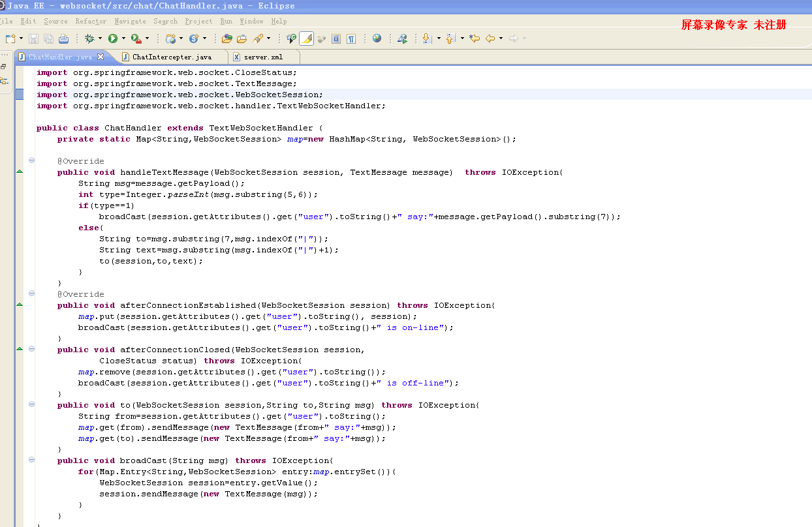Screen dimensions: 812x527
Task: Click the class name ChatHandler in code
Action: [x=133, y=128]
